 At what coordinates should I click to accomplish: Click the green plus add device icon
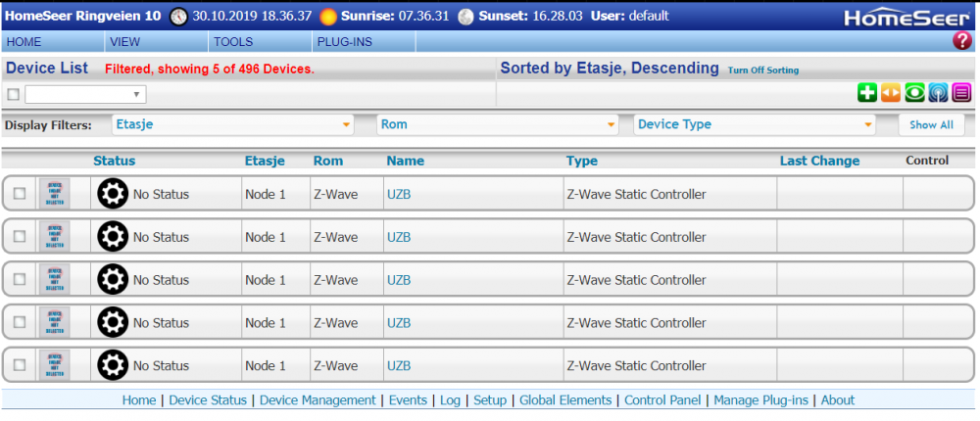pos(867,93)
